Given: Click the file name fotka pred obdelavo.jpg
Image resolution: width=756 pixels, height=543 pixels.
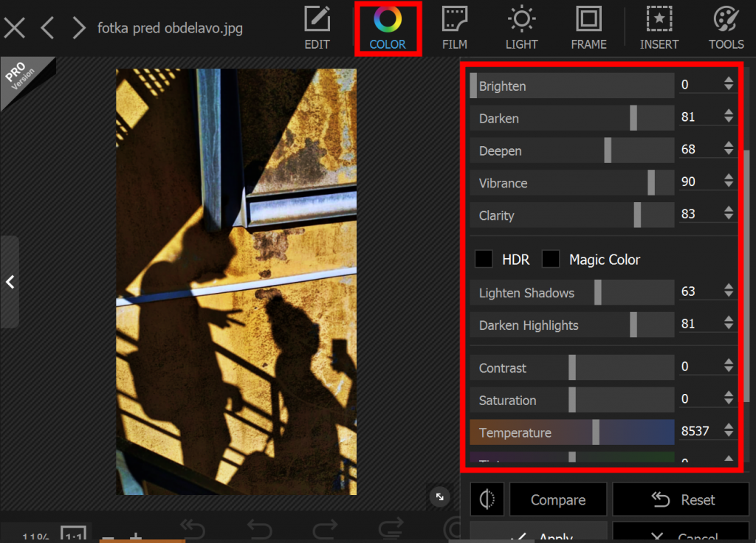Looking at the screenshot, I should pos(171,28).
